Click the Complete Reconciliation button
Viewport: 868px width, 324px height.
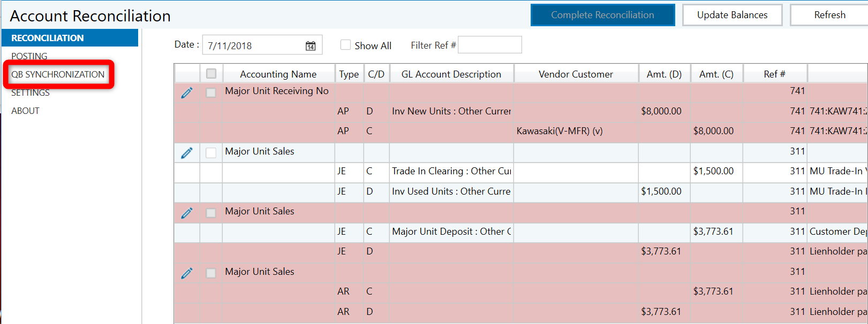click(602, 15)
